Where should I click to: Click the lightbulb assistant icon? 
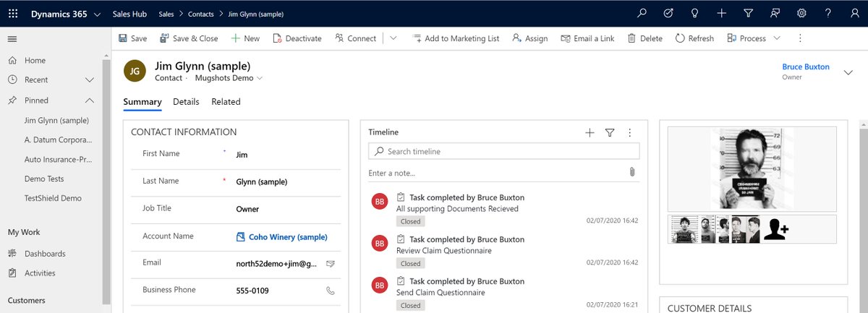coord(695,14)
